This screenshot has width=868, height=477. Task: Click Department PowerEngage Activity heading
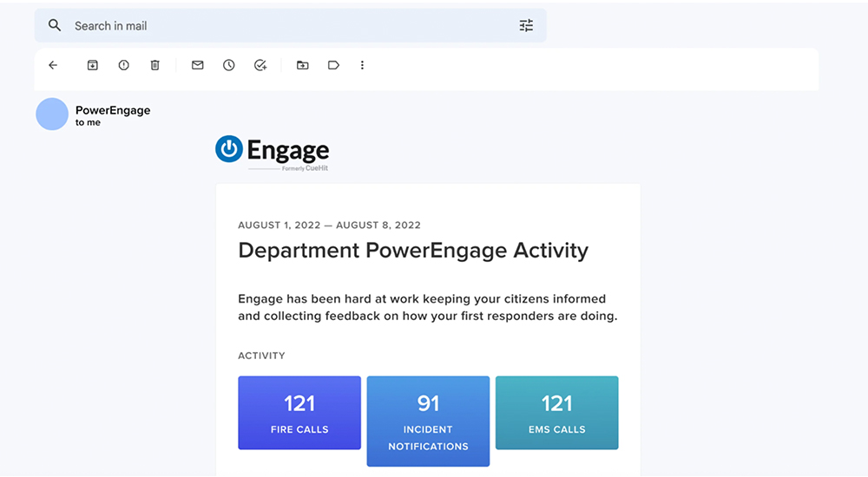click(413, 251)
